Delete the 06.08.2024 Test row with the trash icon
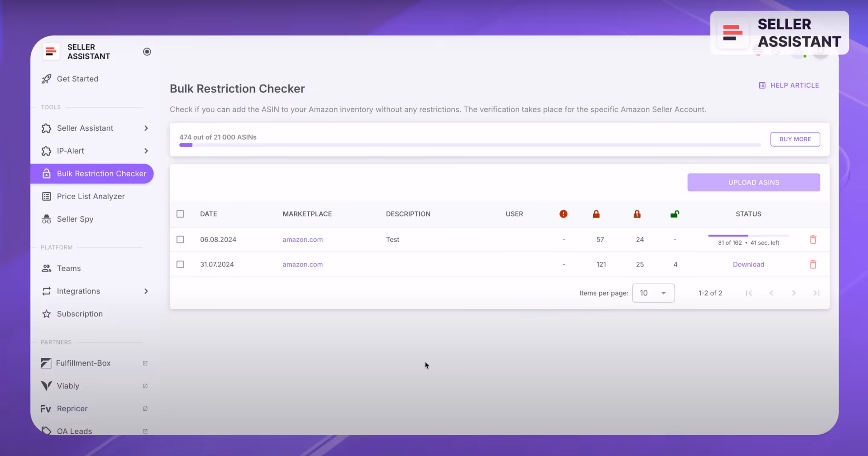This screenshot has height=456, width=868. click(x=813, y=239)
